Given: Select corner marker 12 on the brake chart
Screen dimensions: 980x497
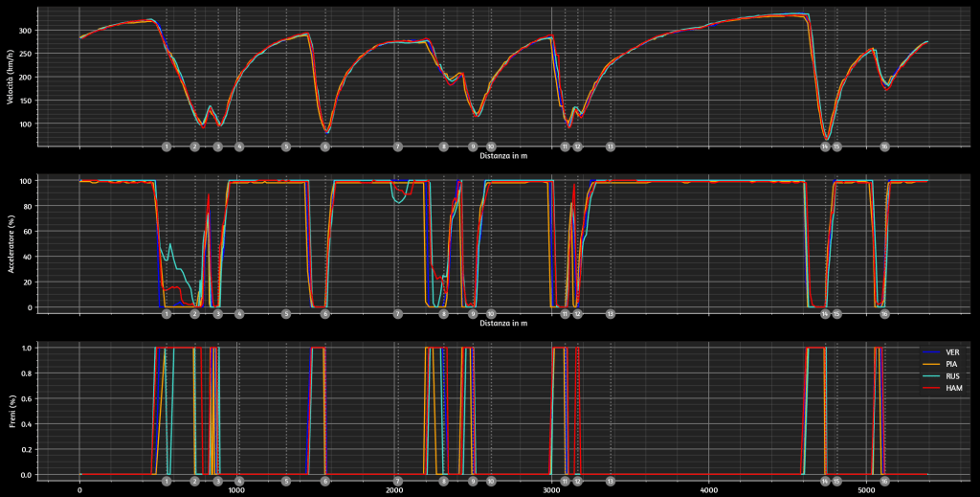Looking at the screenshot, I should pyautogui.click(x=577, y=482).
